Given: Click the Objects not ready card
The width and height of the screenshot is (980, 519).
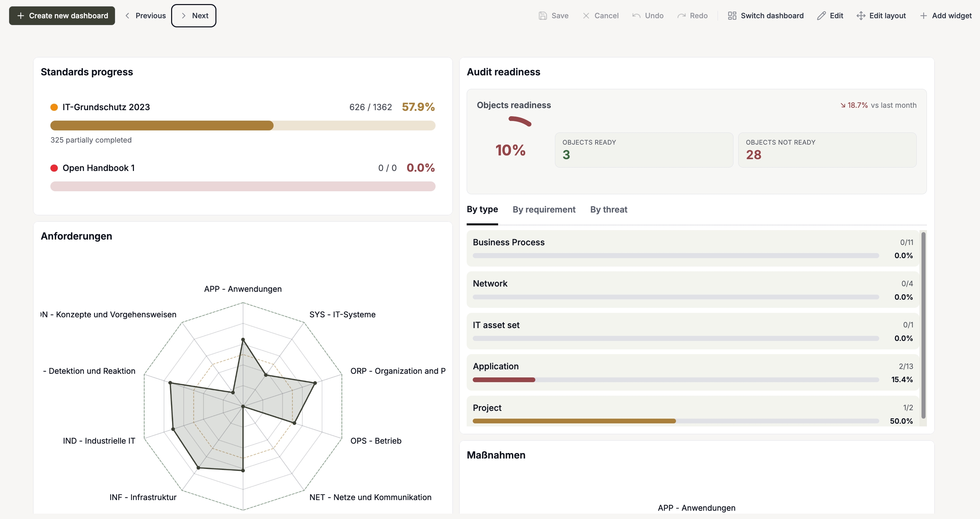Looking at the screenshot, I should tap(827, 150).
